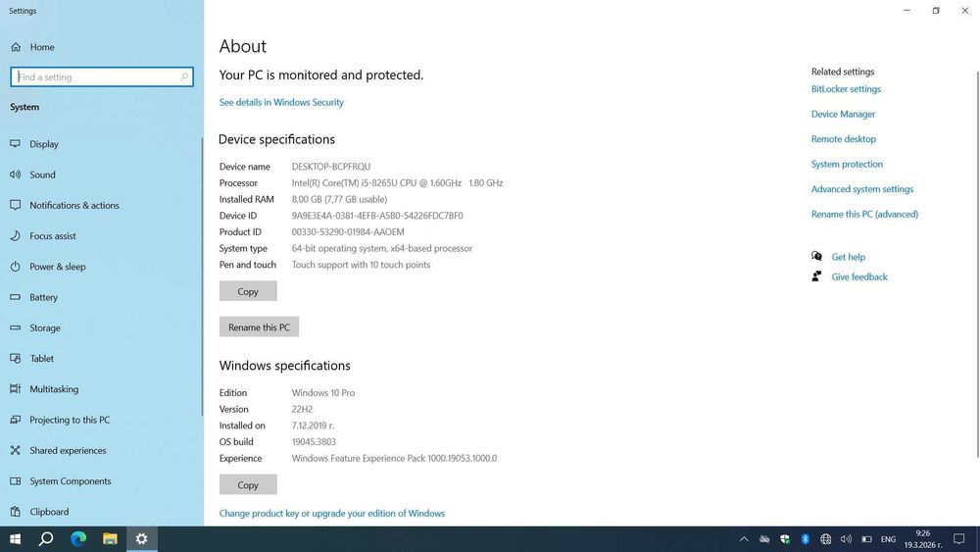
Task: Select device name DESKTOP-BCPFRQU text
Action: point(330,167)
